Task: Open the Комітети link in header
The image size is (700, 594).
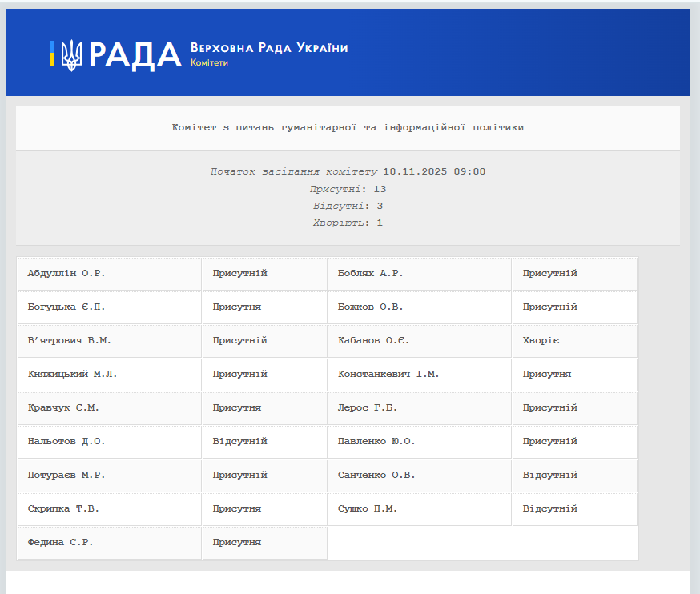Action: (x=209, y=62)
